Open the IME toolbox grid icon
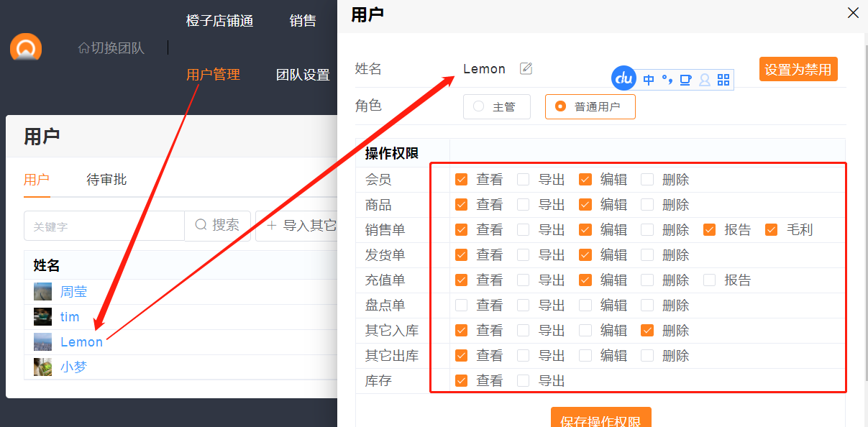 pyautogui.click(x=723, y=80)
